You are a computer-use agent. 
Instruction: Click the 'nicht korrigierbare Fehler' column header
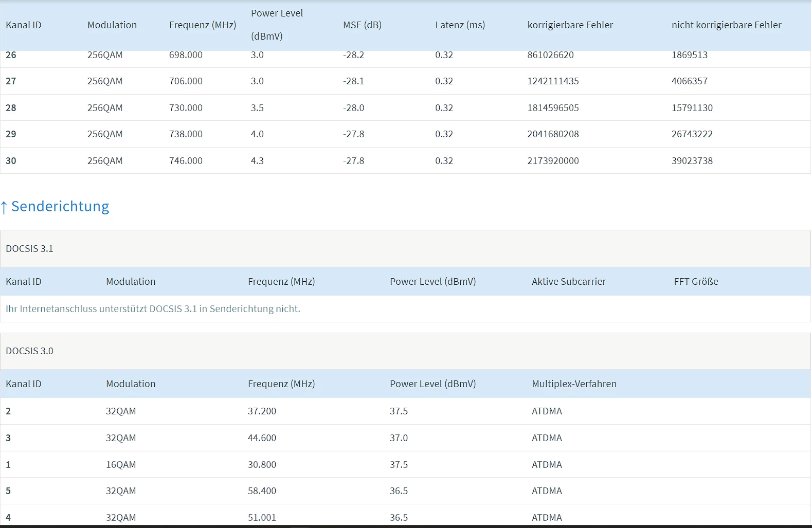coord(727,25)
